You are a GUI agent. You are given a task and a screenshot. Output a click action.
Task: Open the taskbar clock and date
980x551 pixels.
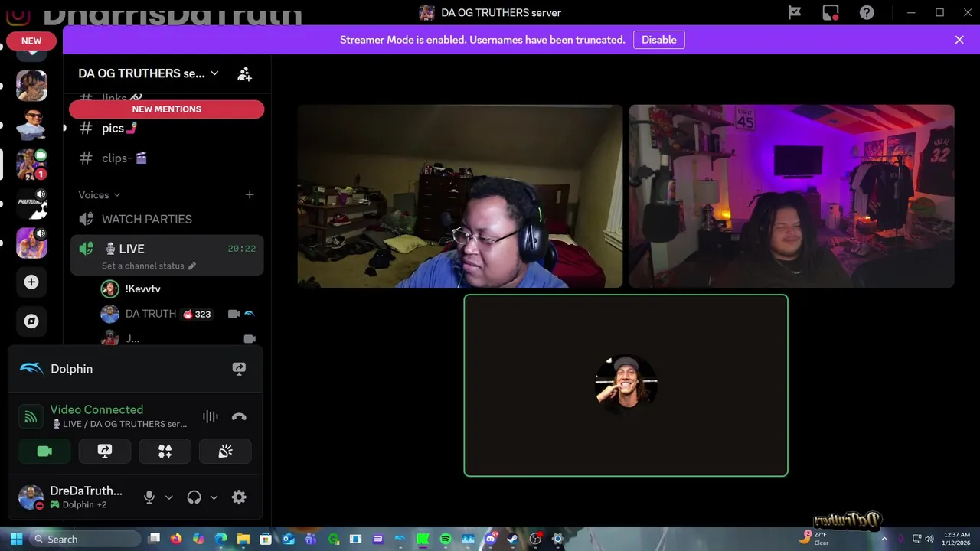tap(957, 539)
